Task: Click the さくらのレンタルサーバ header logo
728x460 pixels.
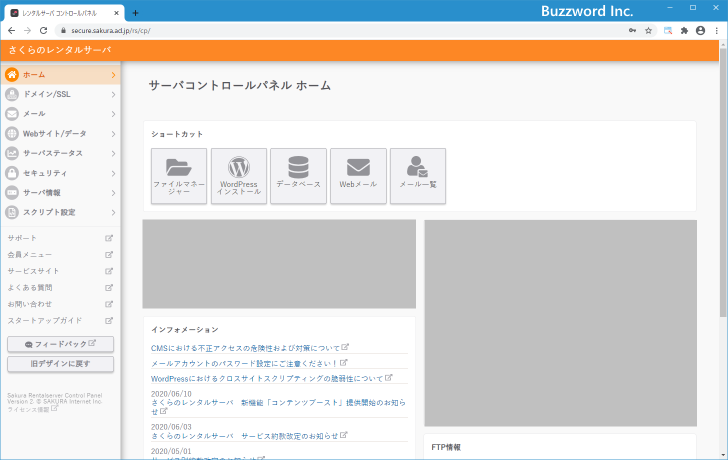Action: (60, 50)
